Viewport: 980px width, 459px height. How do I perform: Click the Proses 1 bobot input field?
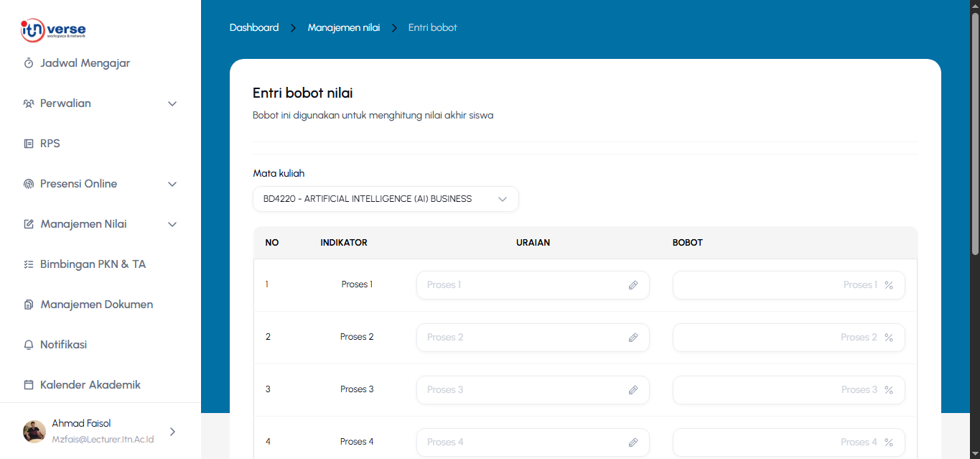click(x=789, y=285)
